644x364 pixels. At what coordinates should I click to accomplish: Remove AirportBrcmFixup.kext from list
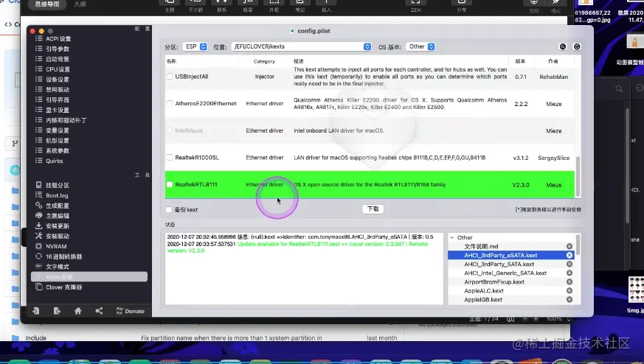(x=569, y=282)
